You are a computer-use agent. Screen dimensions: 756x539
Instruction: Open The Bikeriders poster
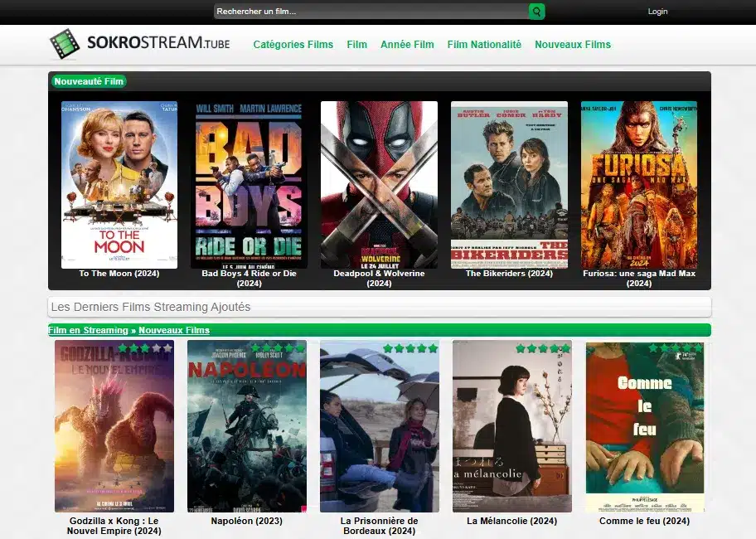[x=509, y=185]
